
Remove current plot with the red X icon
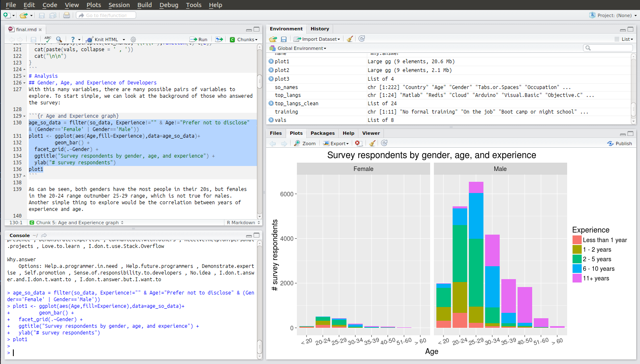pyautogui.click(x=357, y=143)
